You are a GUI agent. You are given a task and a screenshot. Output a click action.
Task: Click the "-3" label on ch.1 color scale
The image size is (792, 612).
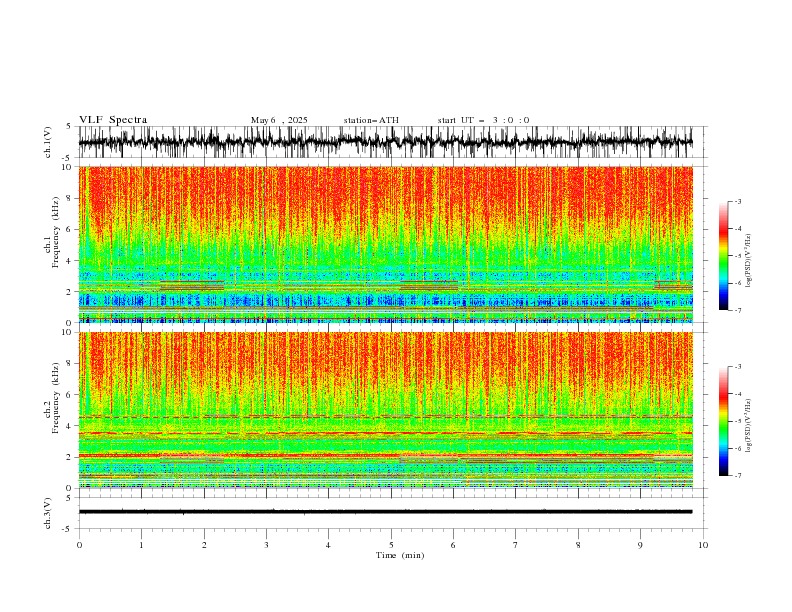737,201
